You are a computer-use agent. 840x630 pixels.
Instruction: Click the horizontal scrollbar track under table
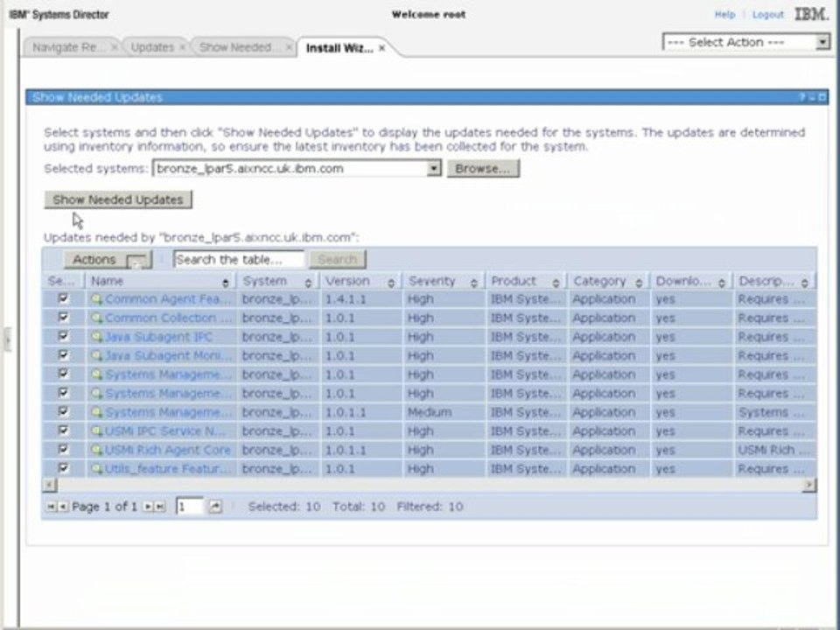[429, 485]
